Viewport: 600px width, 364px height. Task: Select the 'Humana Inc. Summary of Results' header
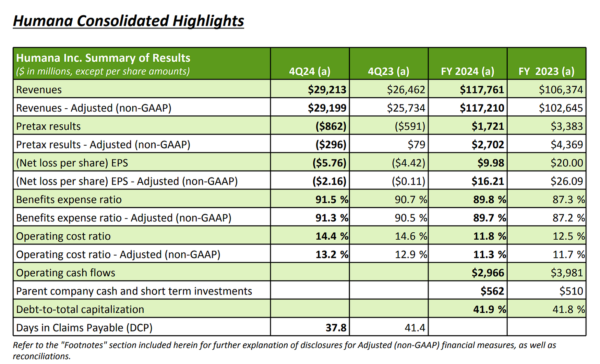point(103,58)
